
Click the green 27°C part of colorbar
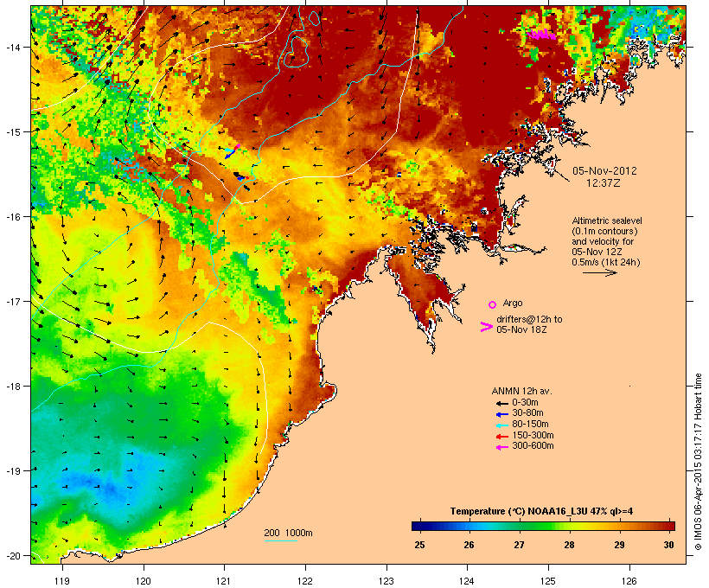click(519, 526)
